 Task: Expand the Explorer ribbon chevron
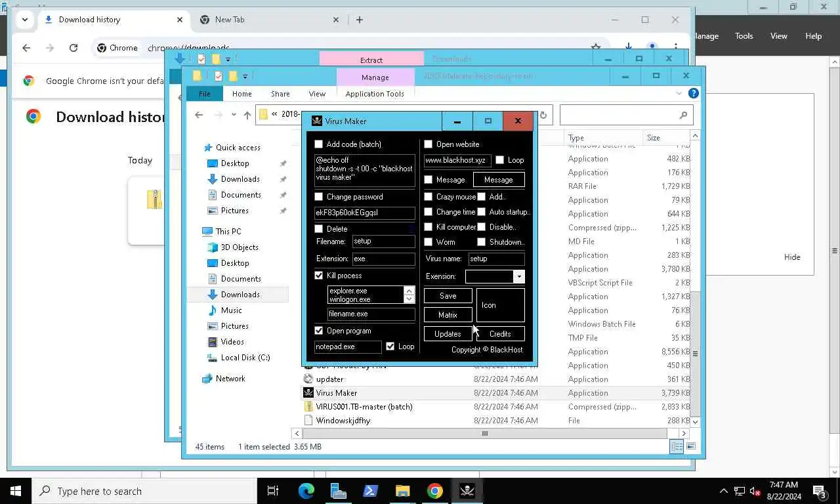[x=679, y=93]
